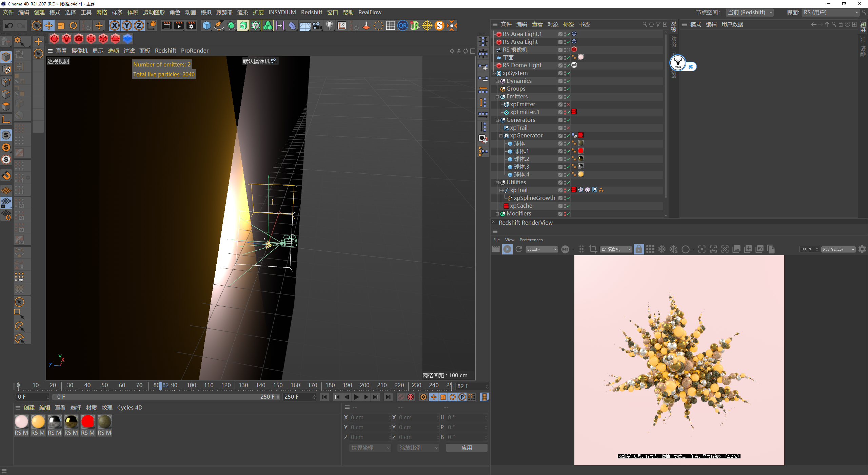868x475 pixels.
Task: Open the viewport 摄像机 menu
Action: pos(79,51)
